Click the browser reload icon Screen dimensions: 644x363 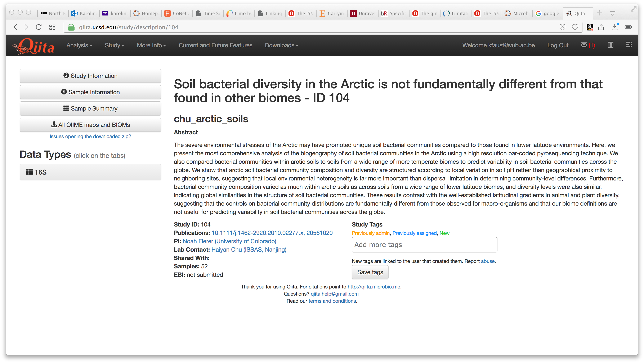click(x=39, y=27)
